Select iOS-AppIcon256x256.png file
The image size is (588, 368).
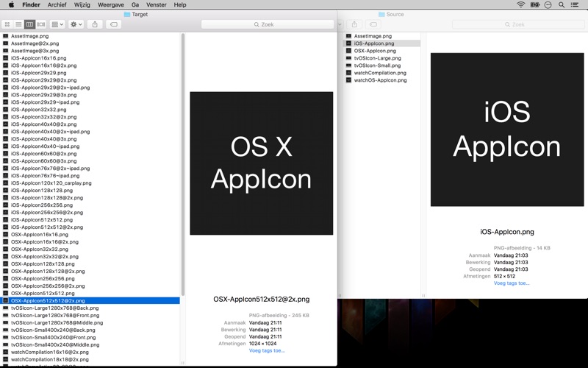(x=90, y=205)
